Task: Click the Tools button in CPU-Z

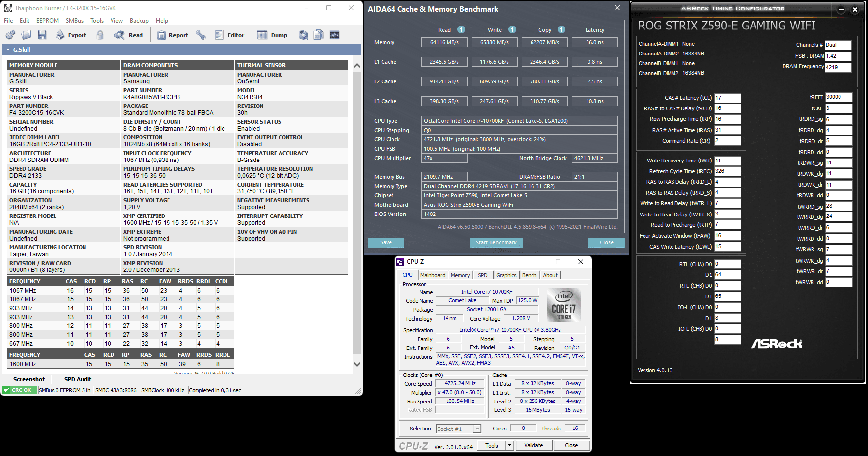Action: tap(492, 445)
